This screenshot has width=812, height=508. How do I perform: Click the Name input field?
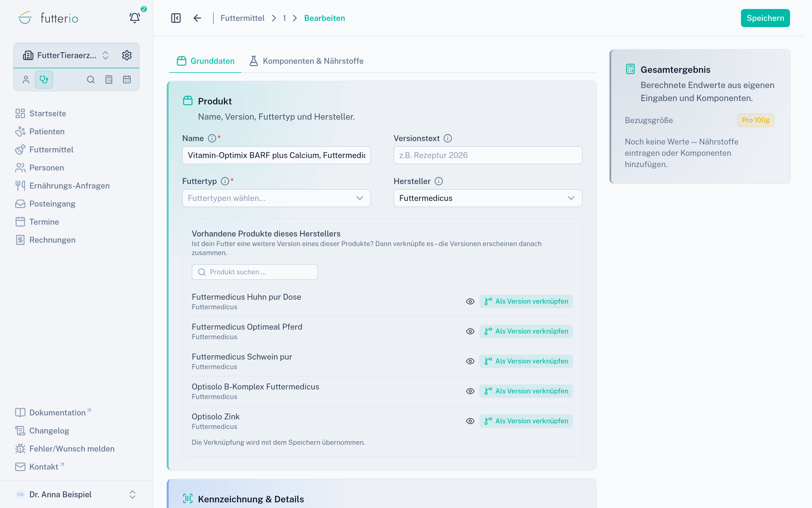[276, 155]
